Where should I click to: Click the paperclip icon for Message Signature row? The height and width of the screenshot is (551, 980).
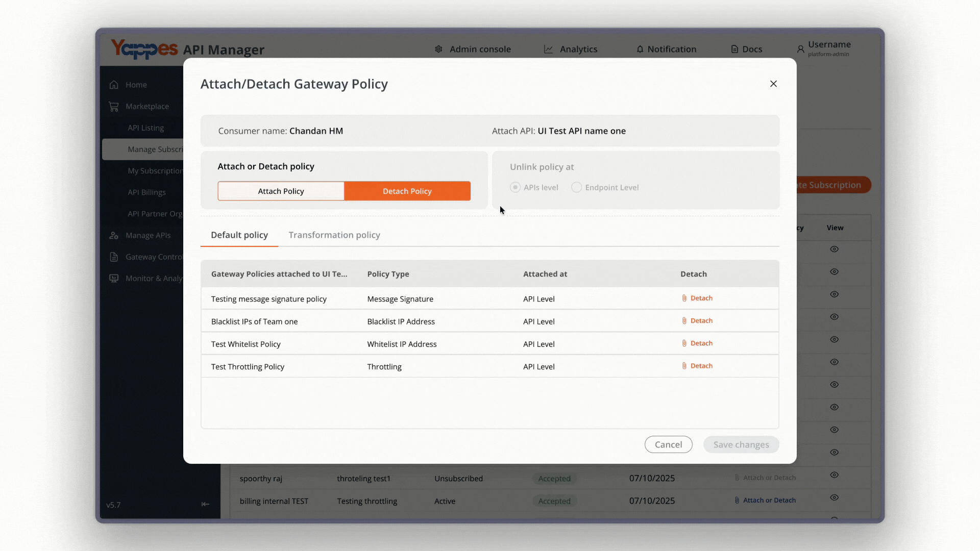[x=684, y=298]
